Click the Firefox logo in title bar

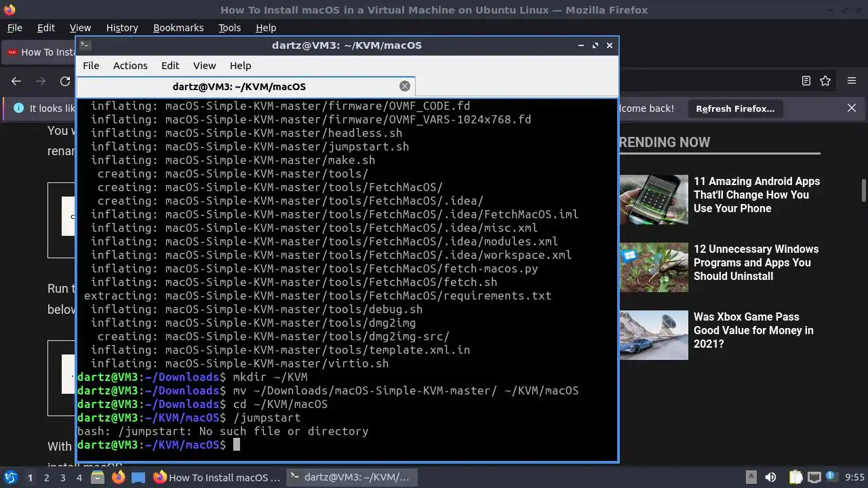tap(9, 9)
